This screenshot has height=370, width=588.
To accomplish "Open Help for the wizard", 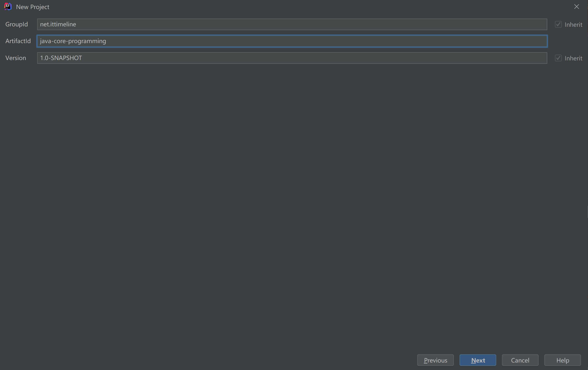I will pos(563,360).
